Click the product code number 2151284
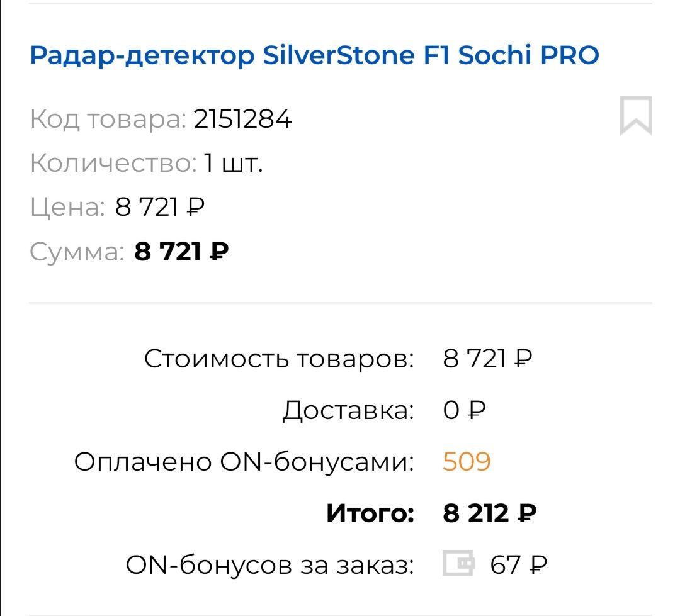This screenshot has width=680, height=616. [x=242, y=118]
